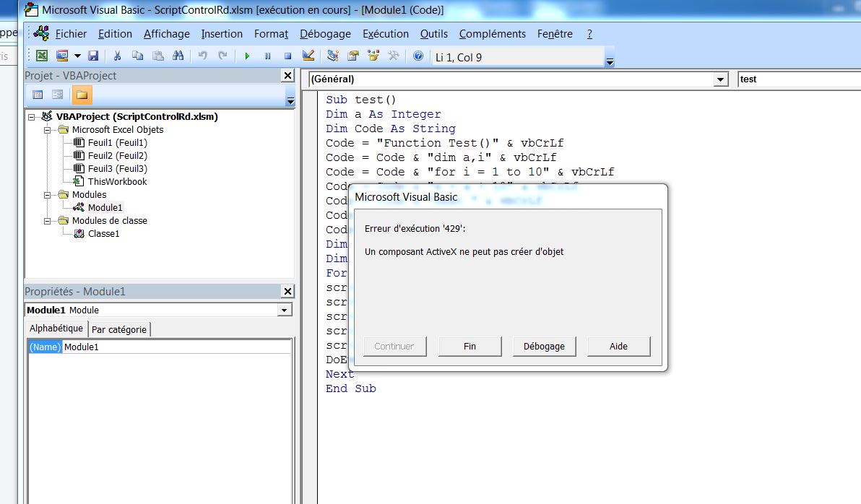Image resolution: width=861 pixels, height=504 pixels.
Task: Toggle Design Mode in the toolbar
Action: point(308,56)
